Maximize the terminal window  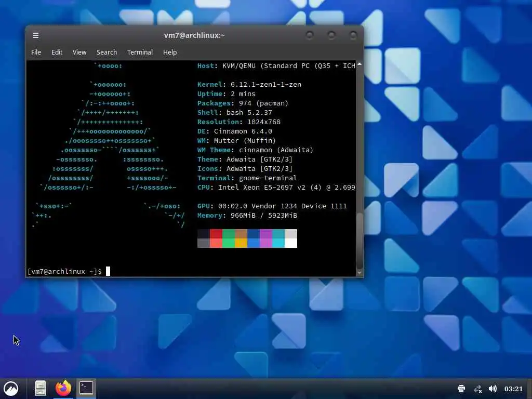pyautogui.click(x=331, y=35)
